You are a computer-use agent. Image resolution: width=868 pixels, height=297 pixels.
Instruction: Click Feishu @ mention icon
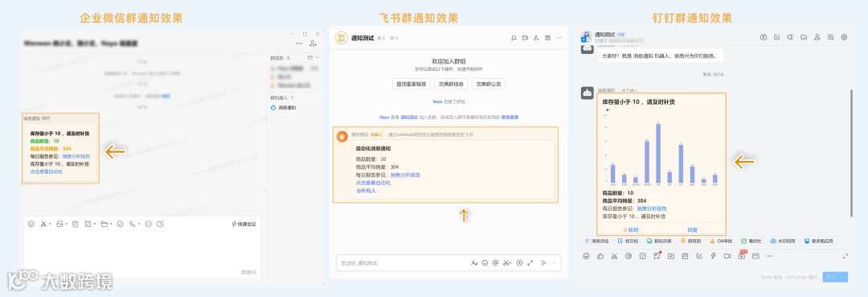(x=495, y=263)
